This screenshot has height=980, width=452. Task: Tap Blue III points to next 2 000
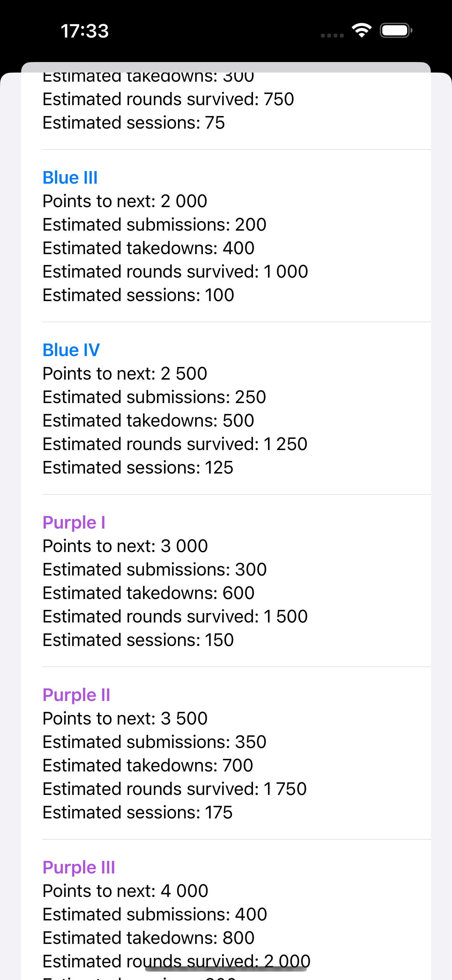pyautogui.click(x=125, y=201)
